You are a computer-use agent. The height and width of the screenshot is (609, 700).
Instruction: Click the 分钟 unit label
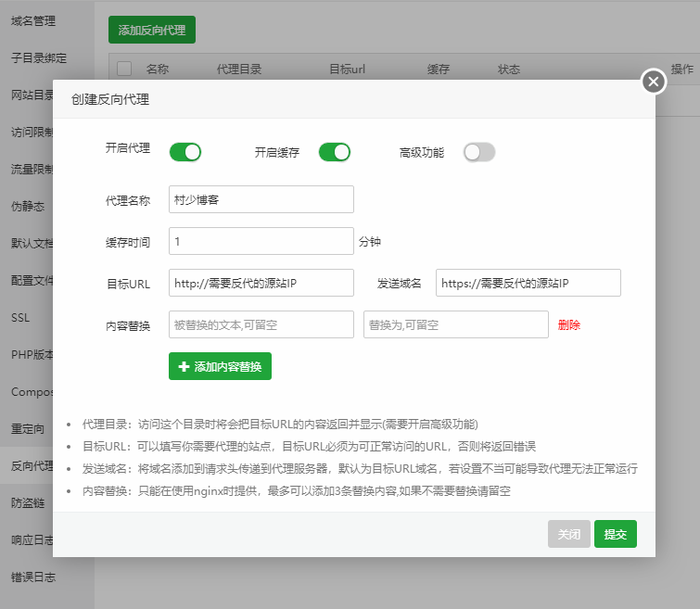370,242
